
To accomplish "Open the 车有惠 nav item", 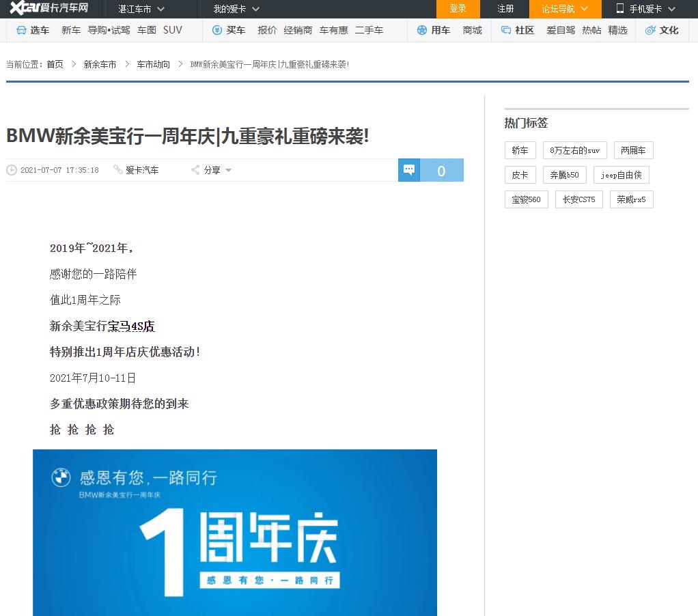I will 334,30.
